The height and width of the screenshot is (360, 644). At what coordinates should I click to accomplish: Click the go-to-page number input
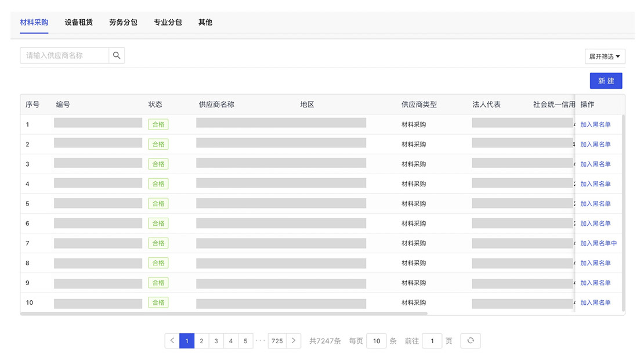point(432,341)
